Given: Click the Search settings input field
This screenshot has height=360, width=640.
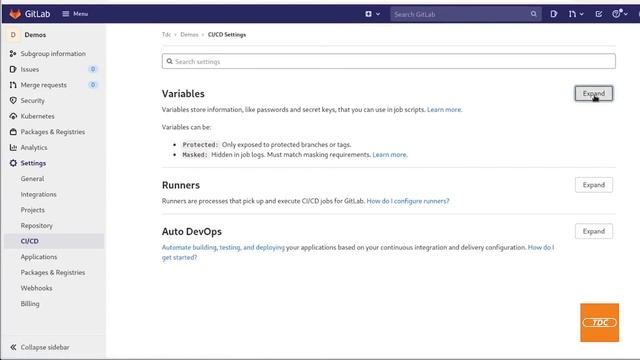Looking at the screenshot, I should click(x=389, y=61).
